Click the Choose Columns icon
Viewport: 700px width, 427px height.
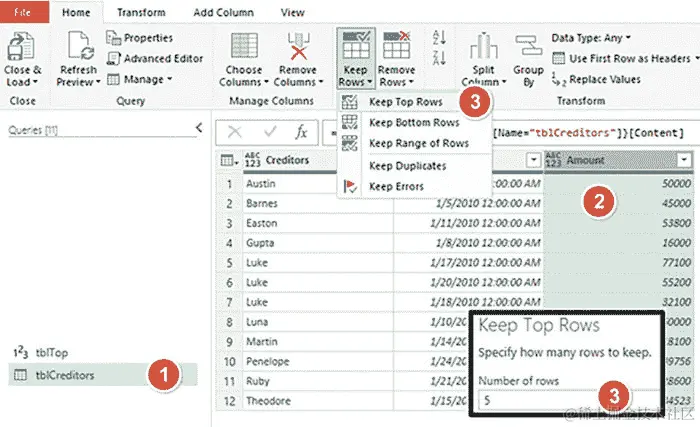[x=244, y=46]
